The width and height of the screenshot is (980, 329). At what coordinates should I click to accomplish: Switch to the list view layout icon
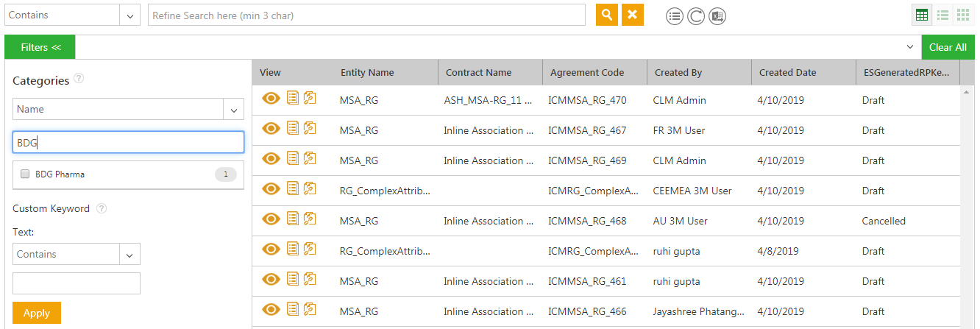tap(942, 15)
